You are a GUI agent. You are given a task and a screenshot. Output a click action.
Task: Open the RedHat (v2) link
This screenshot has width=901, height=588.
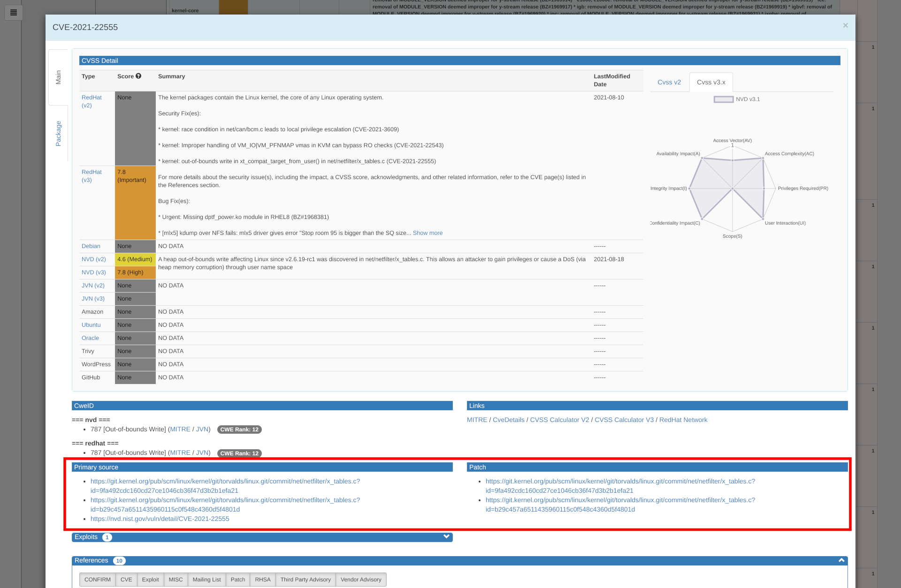tap(92, 101)
